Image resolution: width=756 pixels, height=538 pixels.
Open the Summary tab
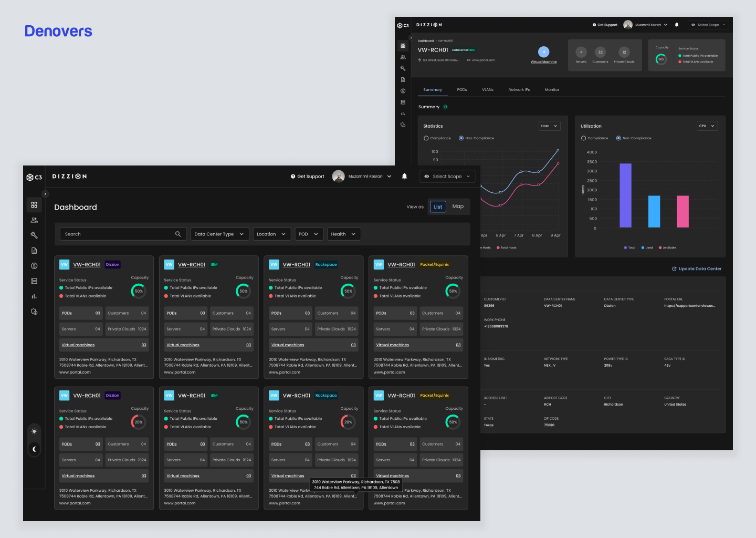coord(433,90)
